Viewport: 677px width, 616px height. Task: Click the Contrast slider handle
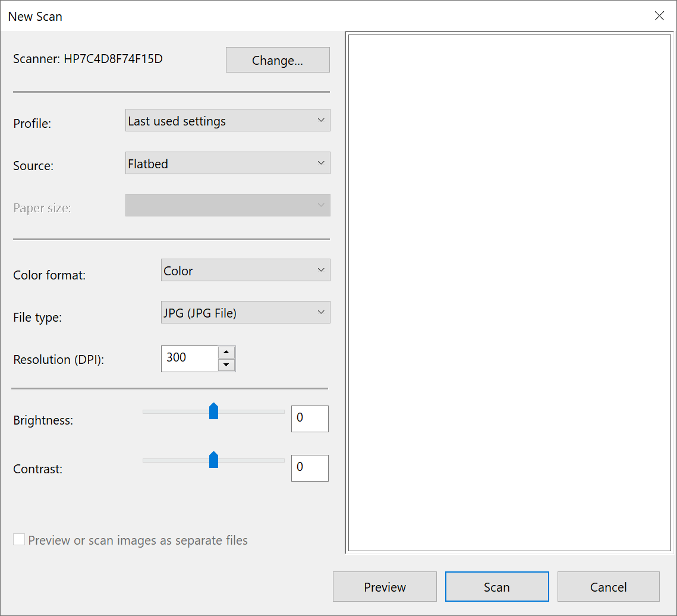coord(213,460)
